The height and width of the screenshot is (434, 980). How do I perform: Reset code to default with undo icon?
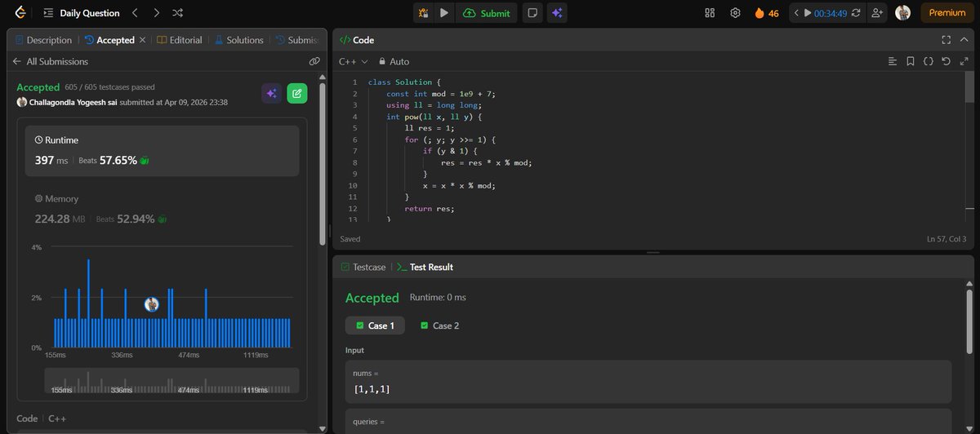coord(946,61)
